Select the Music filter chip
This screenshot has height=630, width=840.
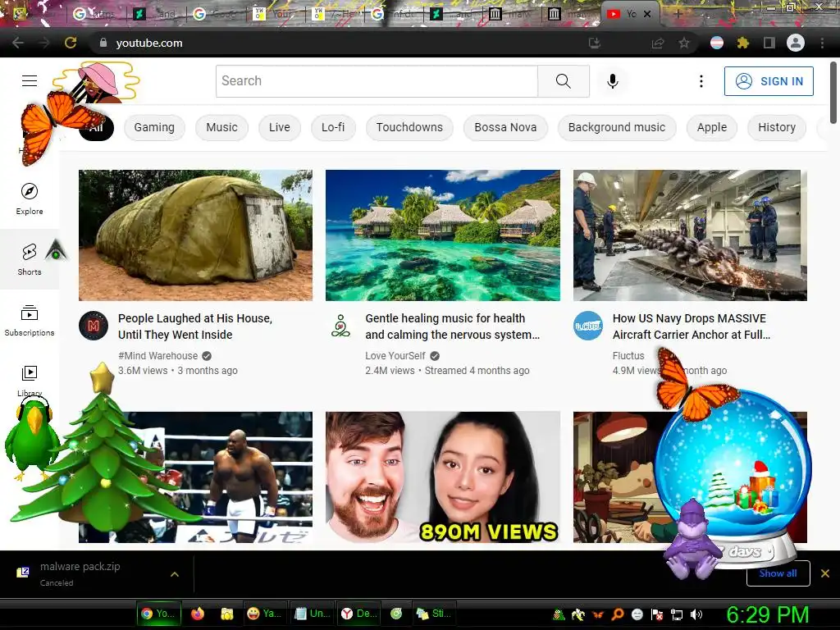click(221, 127)
